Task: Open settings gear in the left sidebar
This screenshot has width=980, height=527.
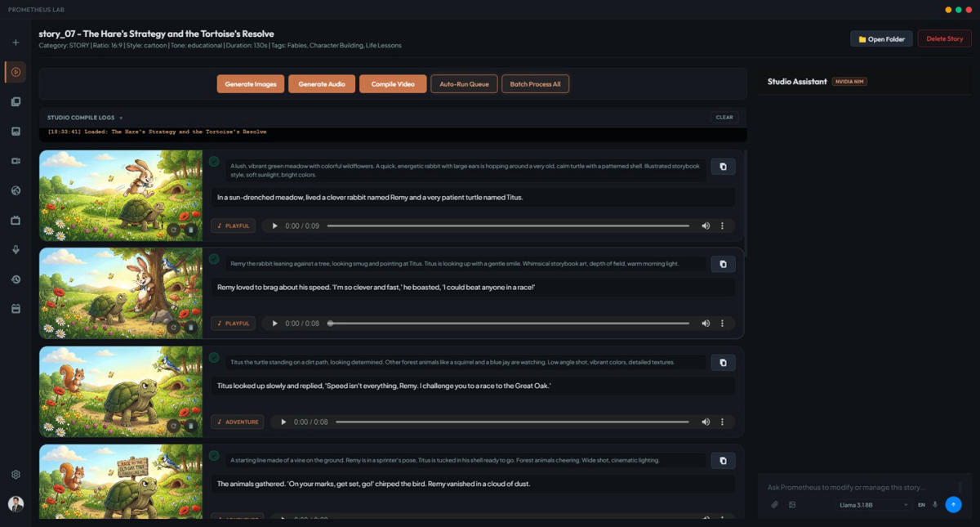Action: coord(16,475)
